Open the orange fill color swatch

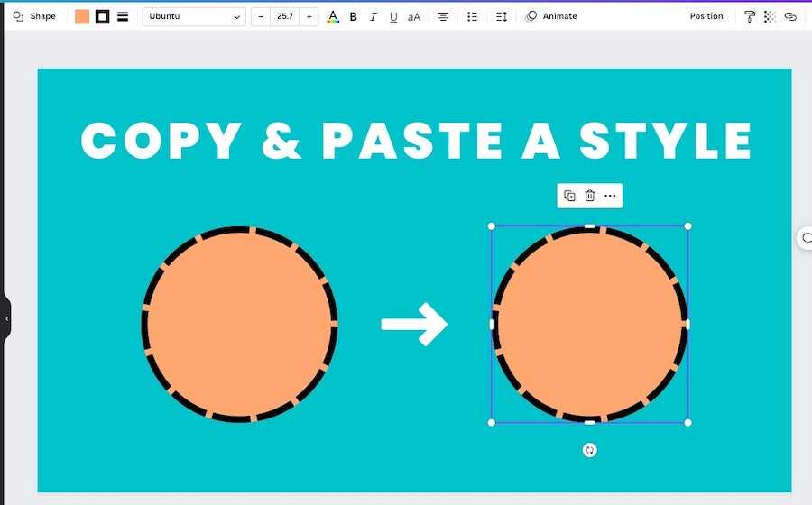pos(82,16)
